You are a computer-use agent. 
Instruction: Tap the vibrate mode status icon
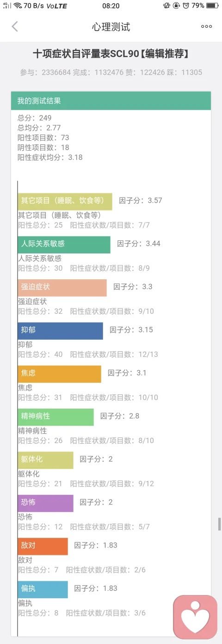tap(167, 6)
